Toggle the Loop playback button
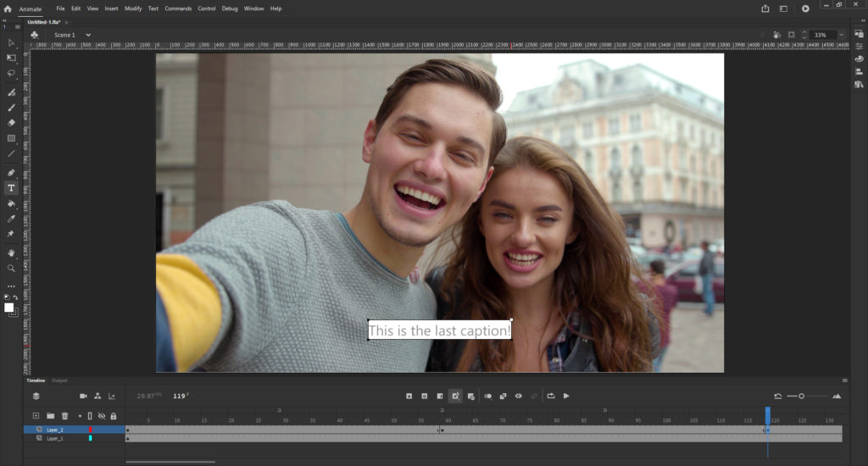Image resolution: width=868 pixels, height=466 pixels. click(x=550, y=396)
